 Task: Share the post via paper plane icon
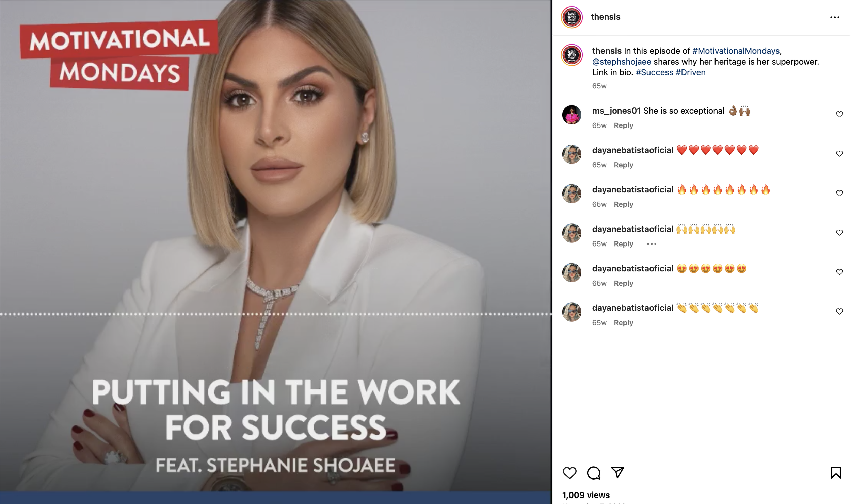pos(617,473)
